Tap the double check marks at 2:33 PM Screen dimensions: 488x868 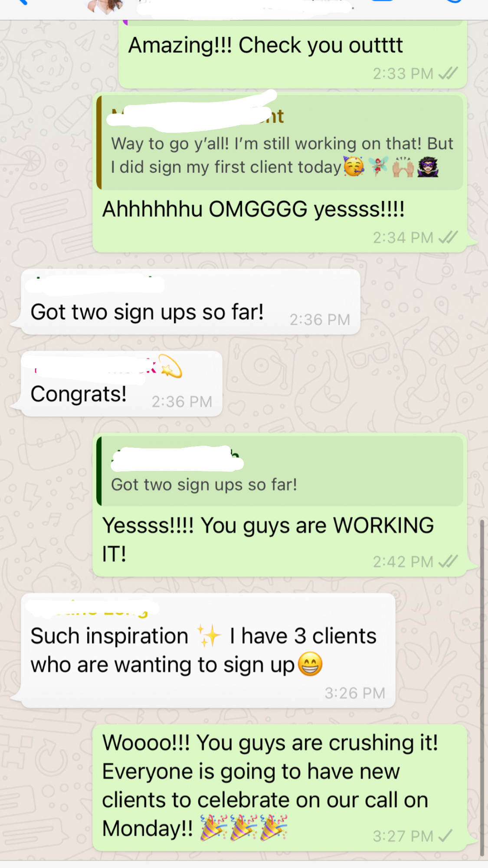tap(448, 73)
